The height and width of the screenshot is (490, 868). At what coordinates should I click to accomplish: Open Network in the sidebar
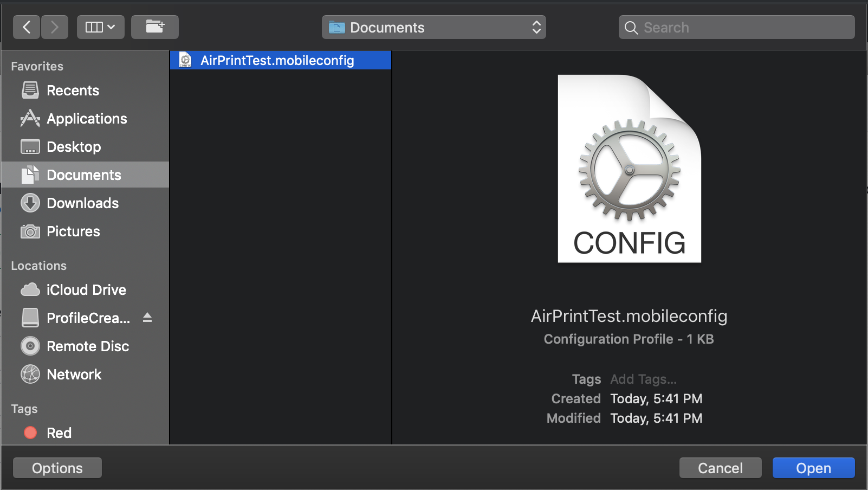85,375
